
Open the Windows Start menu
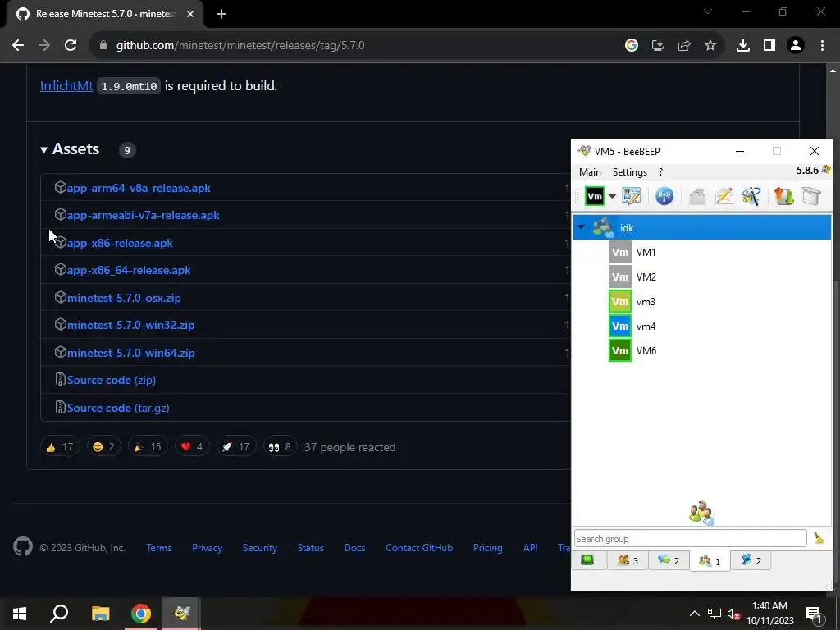tap(20, 613)
